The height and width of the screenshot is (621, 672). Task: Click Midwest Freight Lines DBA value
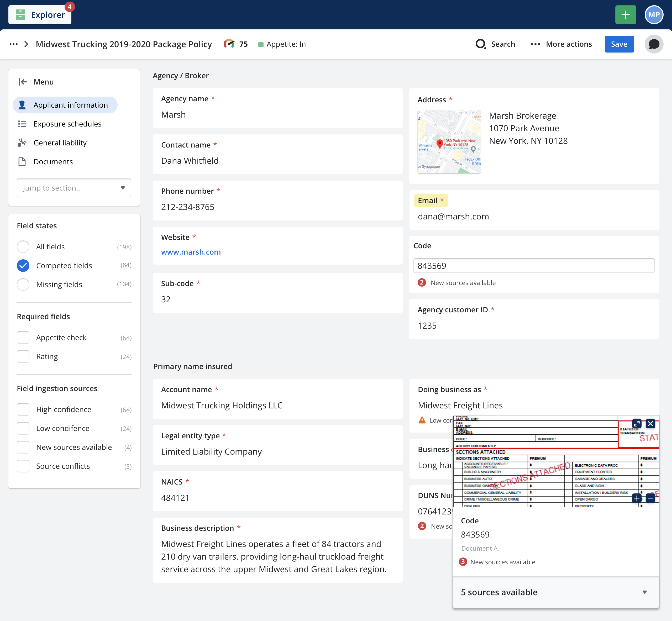(460, 405)
